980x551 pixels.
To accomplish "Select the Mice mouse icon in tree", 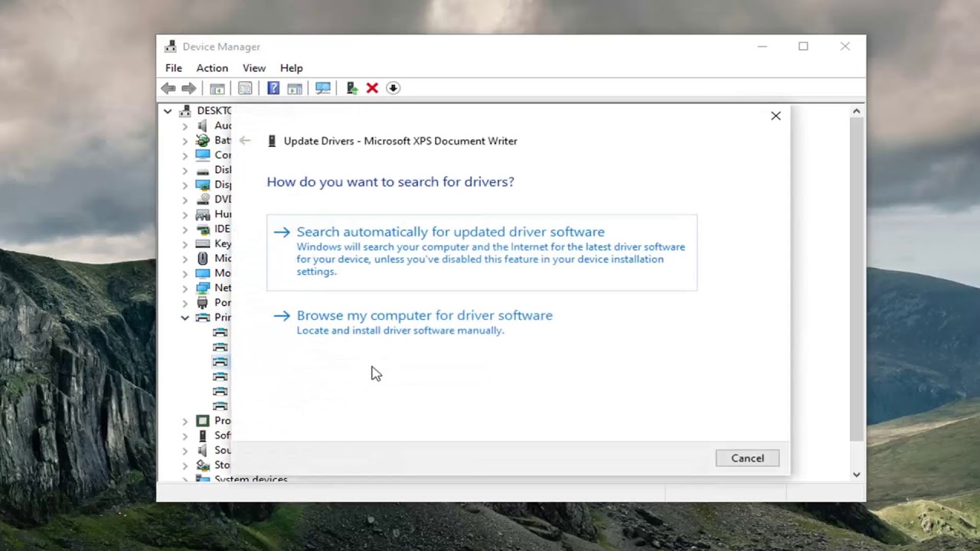I will pos(203,258).
